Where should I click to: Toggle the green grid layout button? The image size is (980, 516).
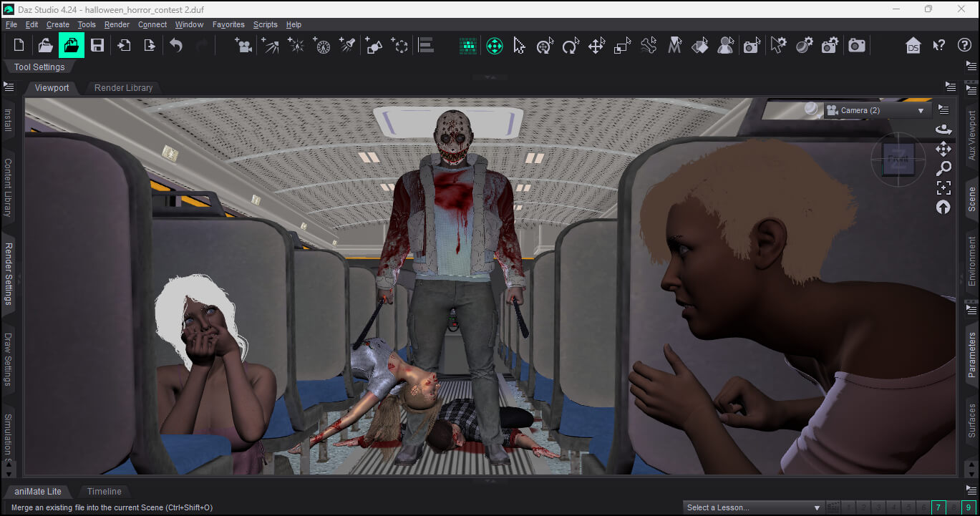[468, 46]
